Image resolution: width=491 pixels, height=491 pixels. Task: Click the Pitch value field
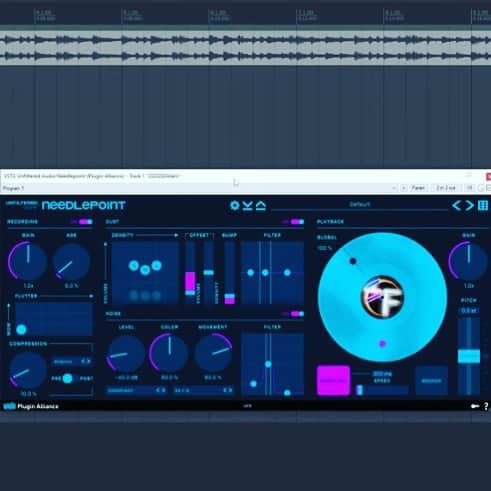pyautogui.click(x=469, y=311)
